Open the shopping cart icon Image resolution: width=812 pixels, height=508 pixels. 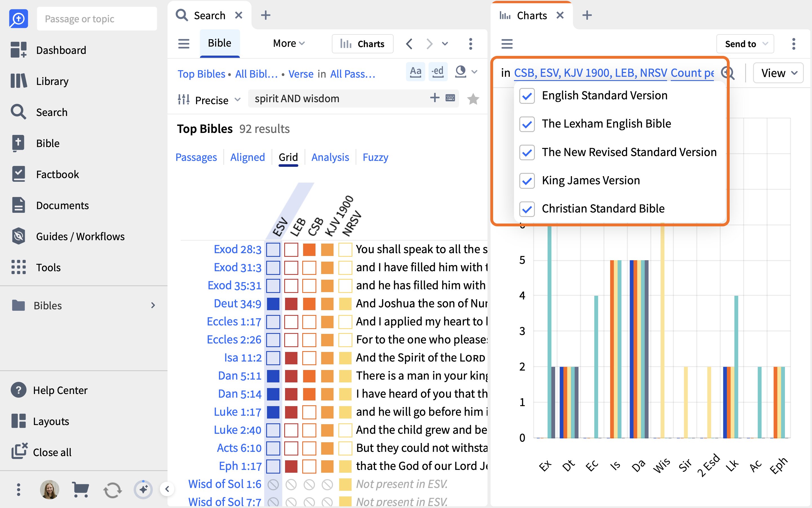[81, 490]
